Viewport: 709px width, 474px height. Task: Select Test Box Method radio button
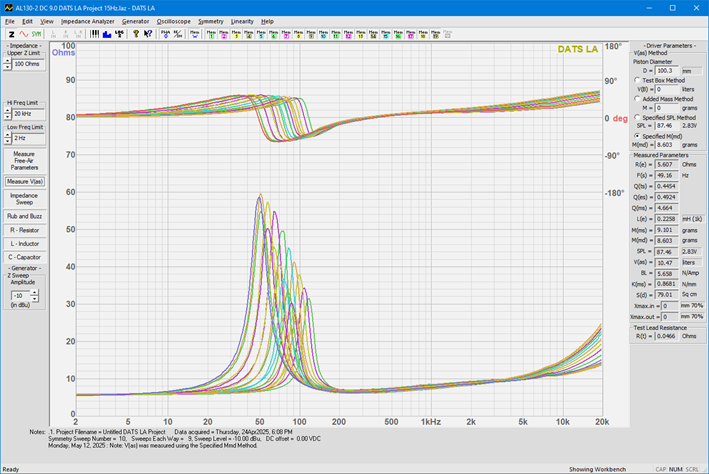coord(637,80)
